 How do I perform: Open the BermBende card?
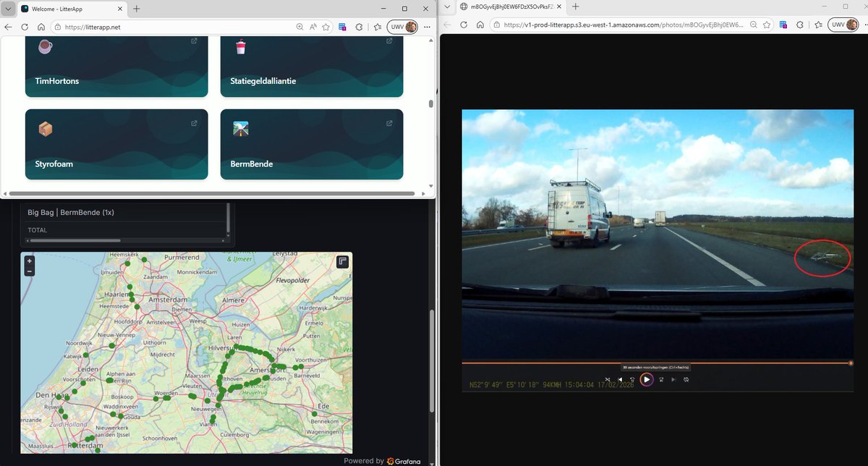312,144
